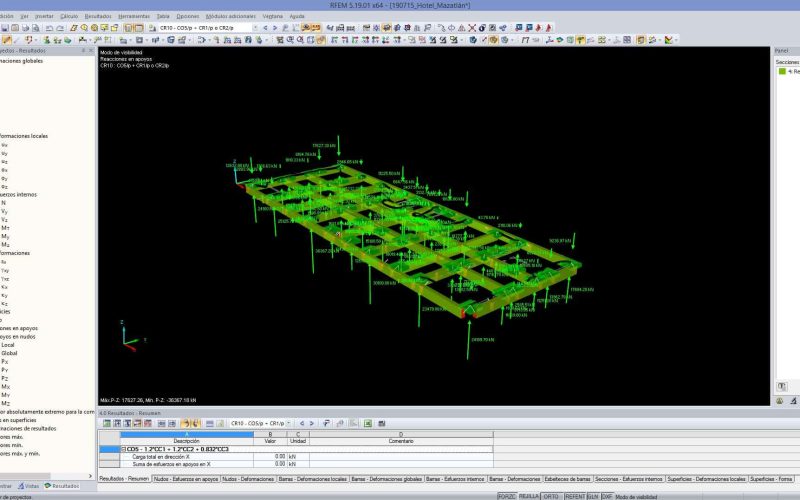This screenshot has height=500, width=800.
Task: Open the Superficies - Deformaciones locales tab
Action: 707,479
